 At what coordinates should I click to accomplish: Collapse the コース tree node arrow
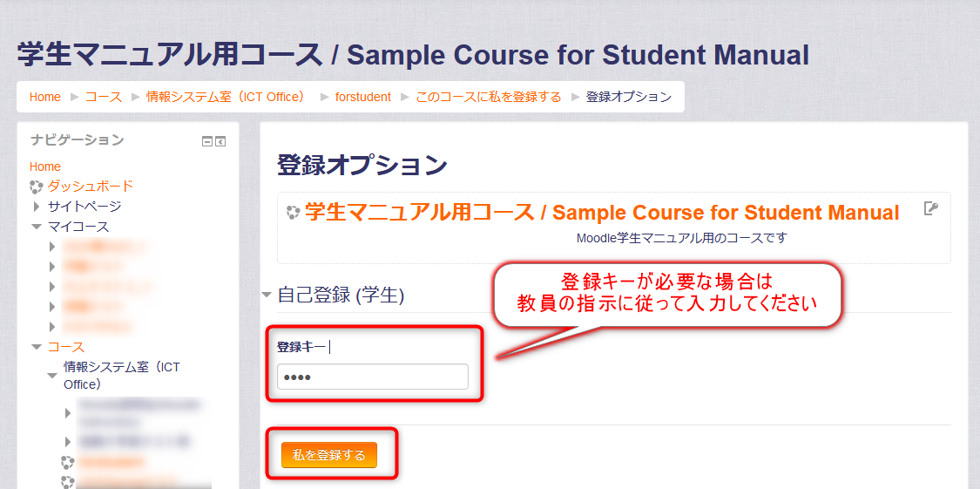(x=37, y=347)
